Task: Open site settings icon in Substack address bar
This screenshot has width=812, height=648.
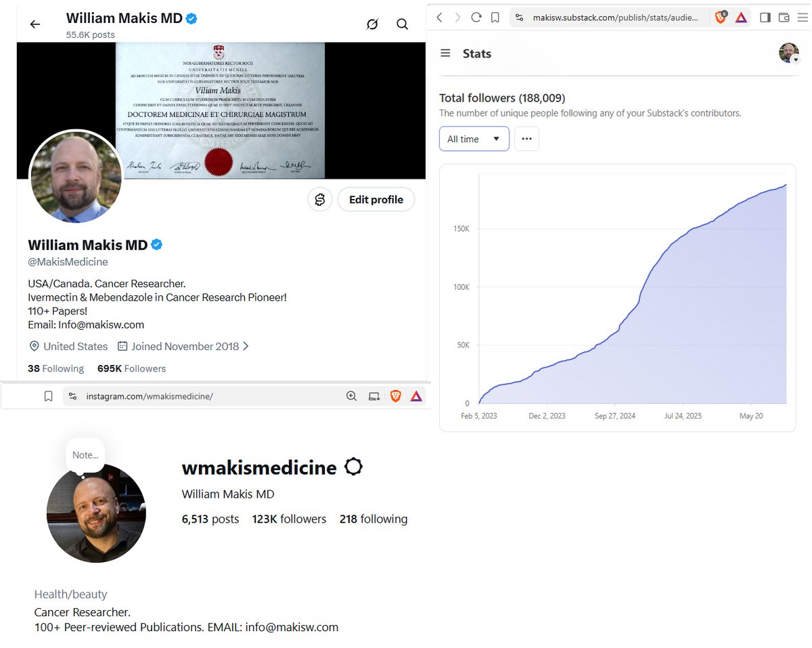Action: [x=519, y=18]
